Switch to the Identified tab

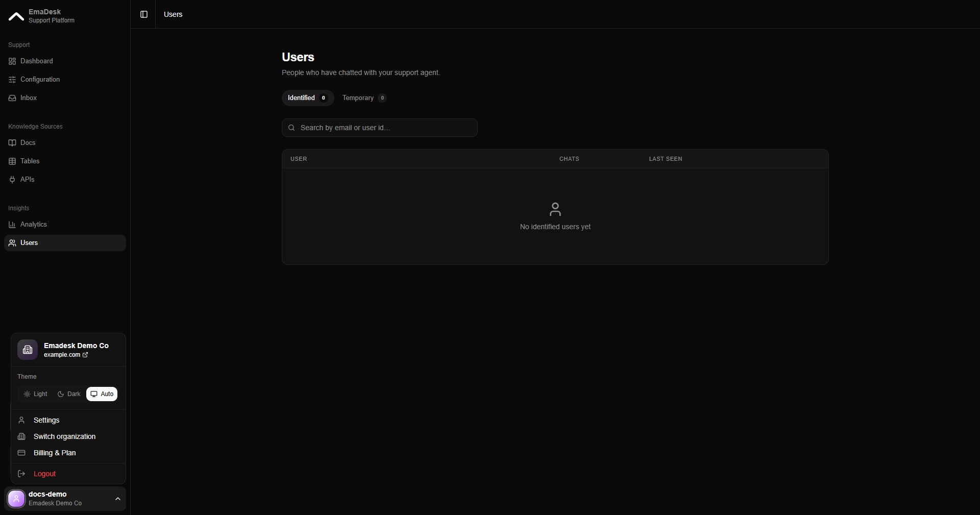click(x=308, y=98)
